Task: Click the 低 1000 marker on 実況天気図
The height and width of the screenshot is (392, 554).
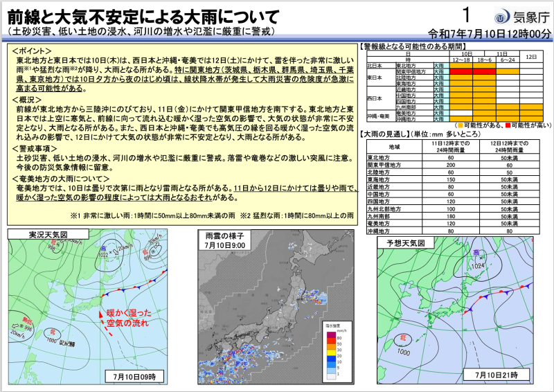Action: pyautogui.click(x=52, y=336)
